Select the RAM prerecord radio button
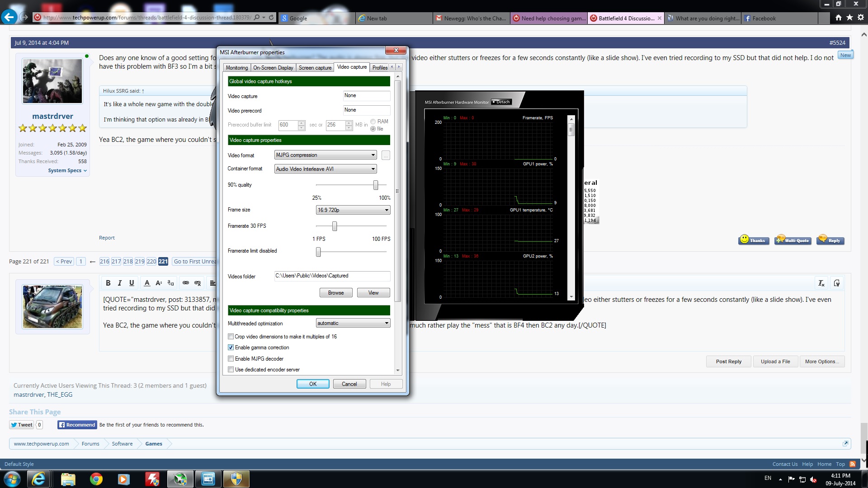Screen dimensions: 868x488 (x=373, y=122)
